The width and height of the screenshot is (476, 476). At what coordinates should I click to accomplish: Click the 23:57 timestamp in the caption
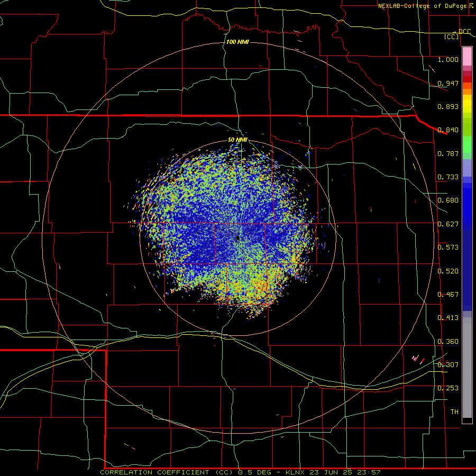coord(371,472)
